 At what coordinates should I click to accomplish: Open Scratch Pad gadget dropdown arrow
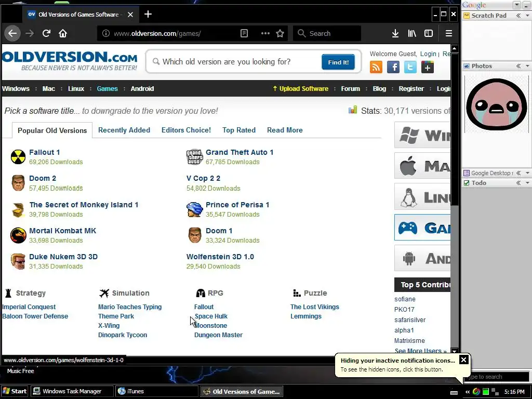(x=527, y=16)
